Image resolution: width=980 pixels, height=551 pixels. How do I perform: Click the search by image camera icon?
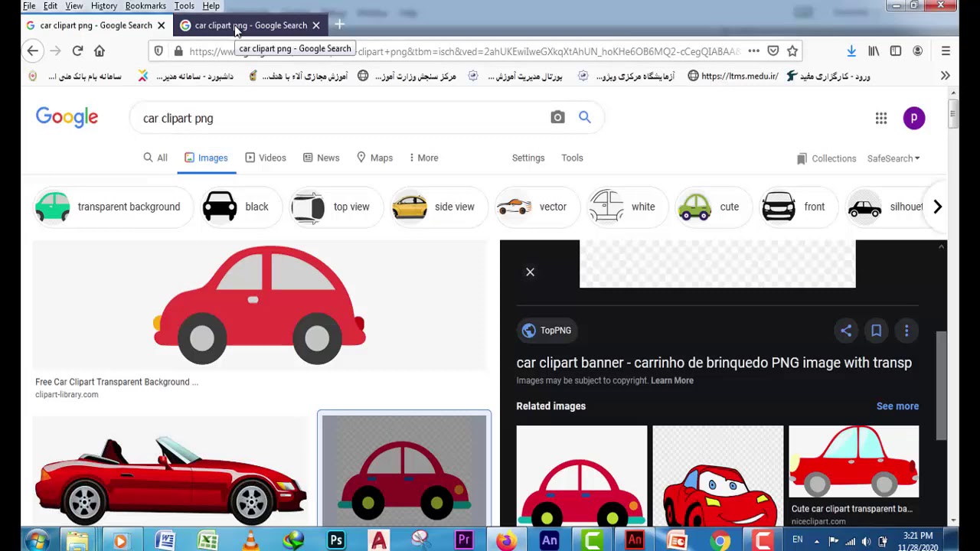(x=557, y=117)
